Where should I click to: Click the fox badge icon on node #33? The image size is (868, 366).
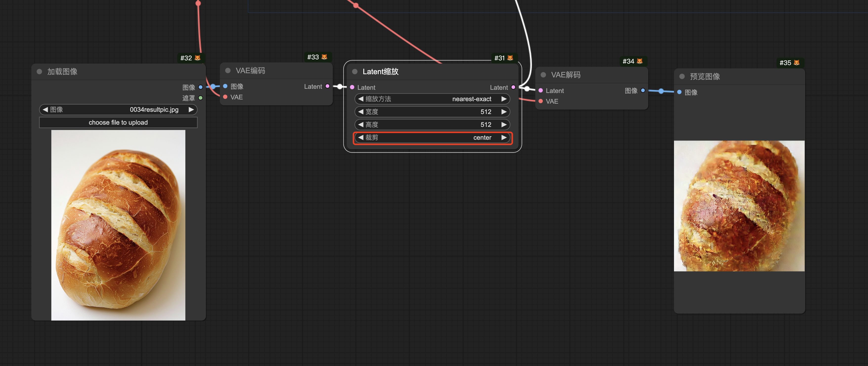pyautogui.click(x=324, y=57)
